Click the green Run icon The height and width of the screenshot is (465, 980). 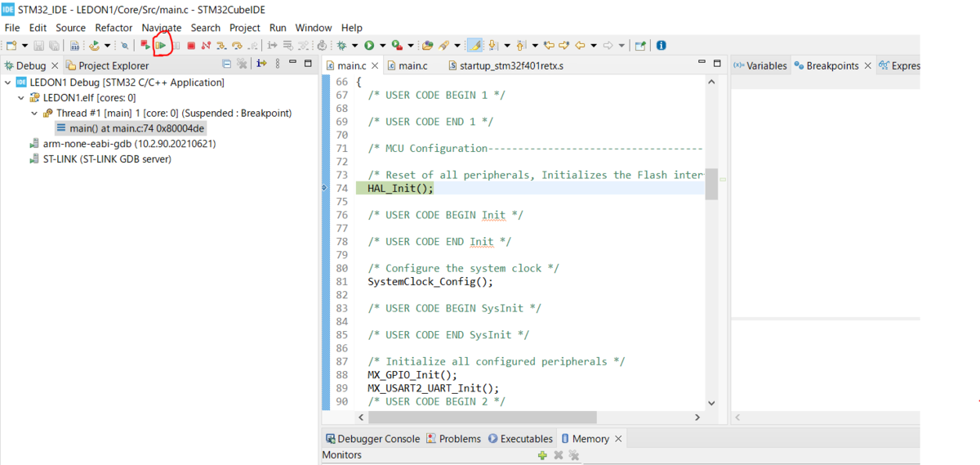point(369,45)
